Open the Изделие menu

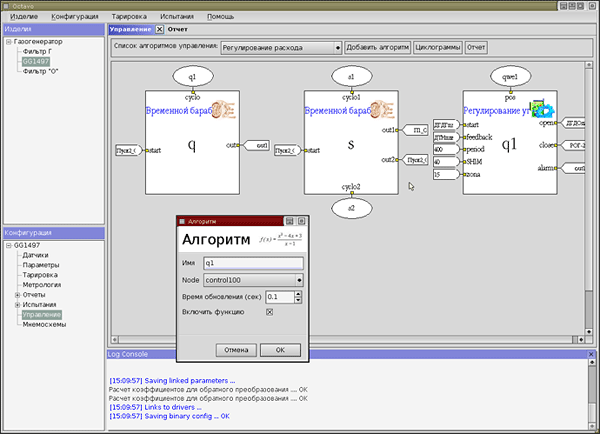click(x=24, y=16)
